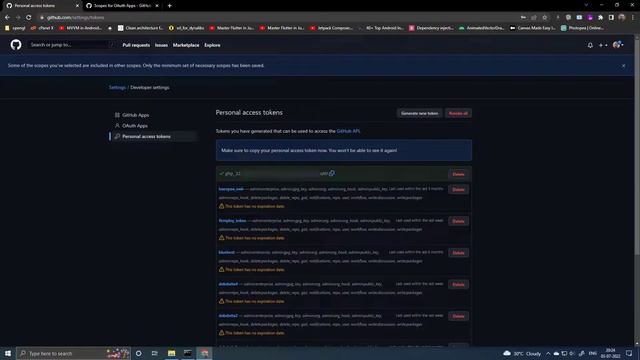Open the GitHub create new plus dropdown
This screenshot has height=360, width=640.
[x=603, y=45]
